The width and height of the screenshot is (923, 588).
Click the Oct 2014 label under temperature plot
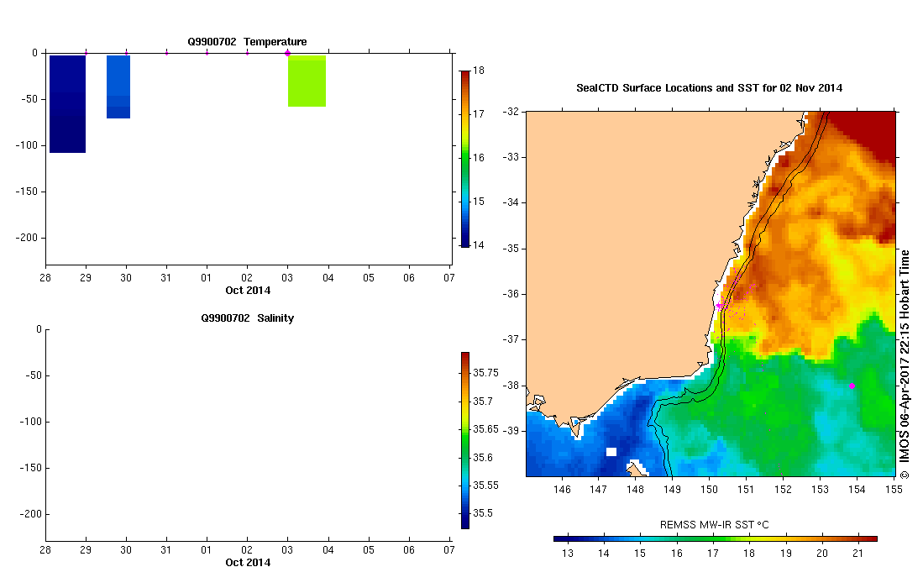pyautogui.click(x=248, y=290)
